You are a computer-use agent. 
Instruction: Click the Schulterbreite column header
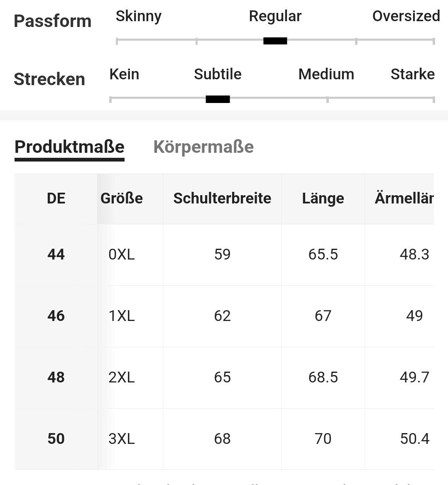(x=222, y=198)
